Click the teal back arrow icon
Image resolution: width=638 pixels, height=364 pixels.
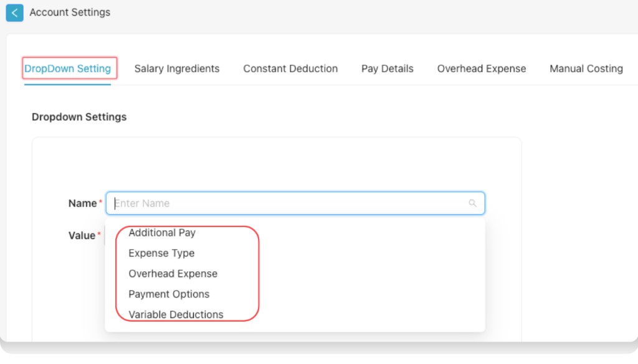tap(14, 12)
